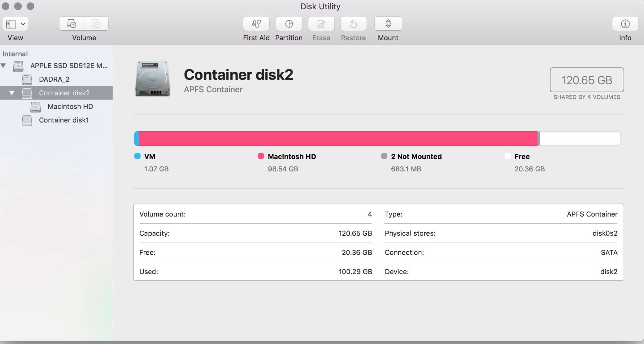Click the 1.07 GB VM size
This screenshot has width=644, height=344.
[156, 169]
